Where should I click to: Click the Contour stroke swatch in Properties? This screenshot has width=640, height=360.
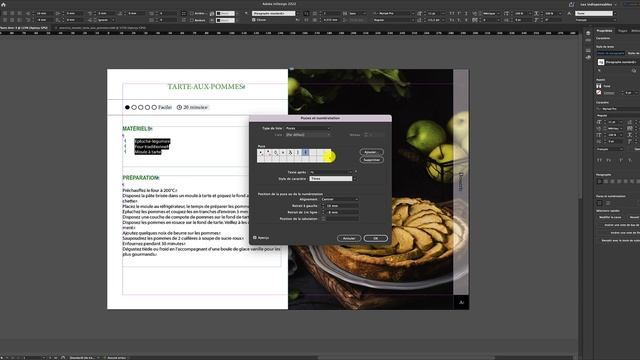(x=599, y=93)
